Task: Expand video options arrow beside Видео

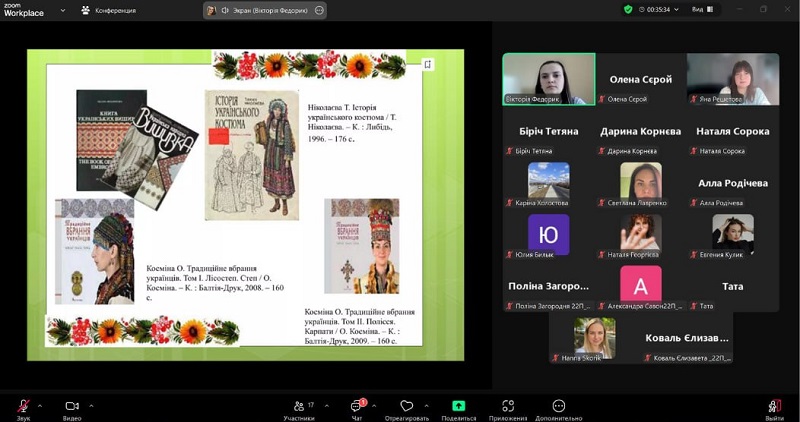Action: click(91, 405)
